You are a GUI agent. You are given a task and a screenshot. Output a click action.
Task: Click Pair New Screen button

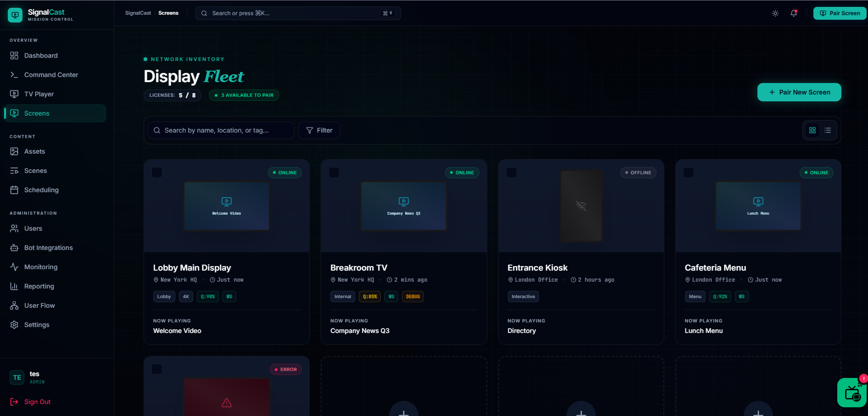799,92
